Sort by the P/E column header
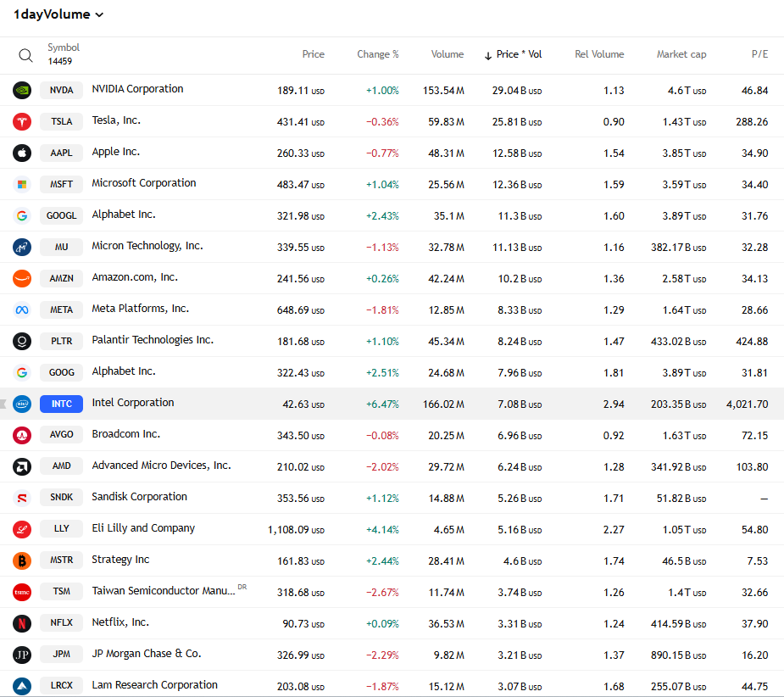This screenshot has height=697, width=784. click(759, 54)
